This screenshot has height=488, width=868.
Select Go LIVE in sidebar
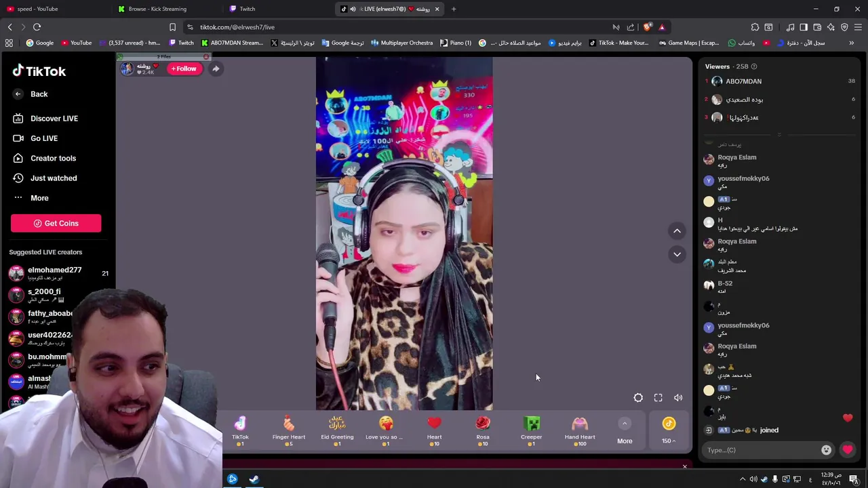click(35, 138)
